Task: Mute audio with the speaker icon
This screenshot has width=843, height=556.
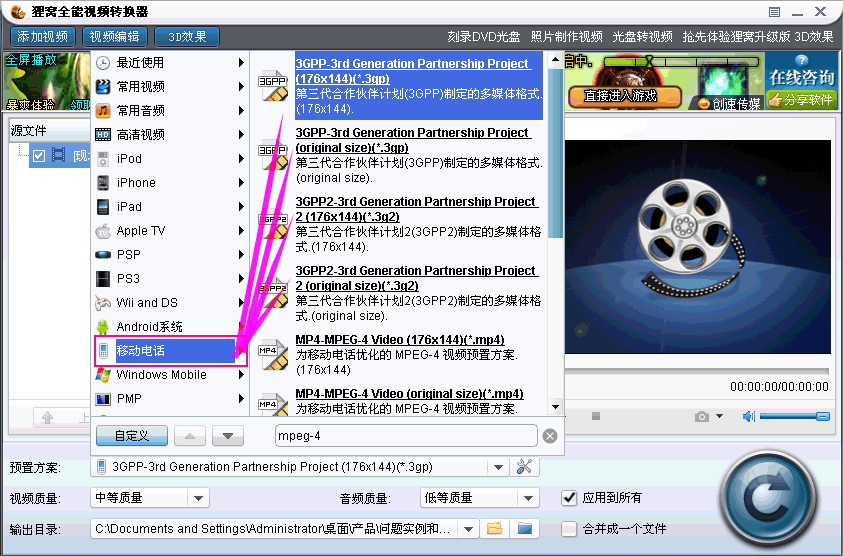Action: [x=748, y=417]
